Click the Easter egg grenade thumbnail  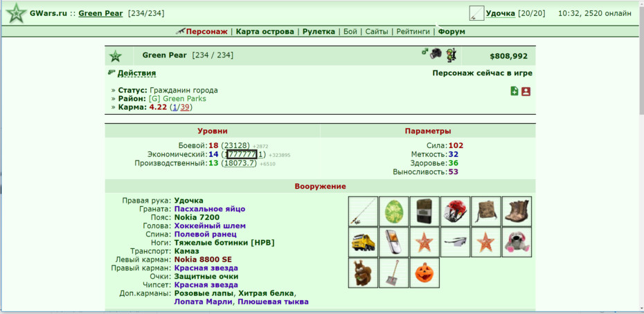click(394, 212)
